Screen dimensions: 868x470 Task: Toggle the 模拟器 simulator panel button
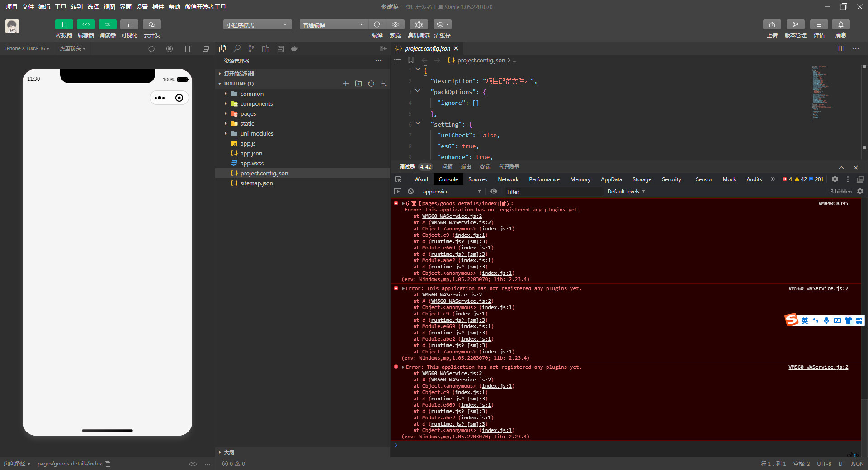coord(64,24)
